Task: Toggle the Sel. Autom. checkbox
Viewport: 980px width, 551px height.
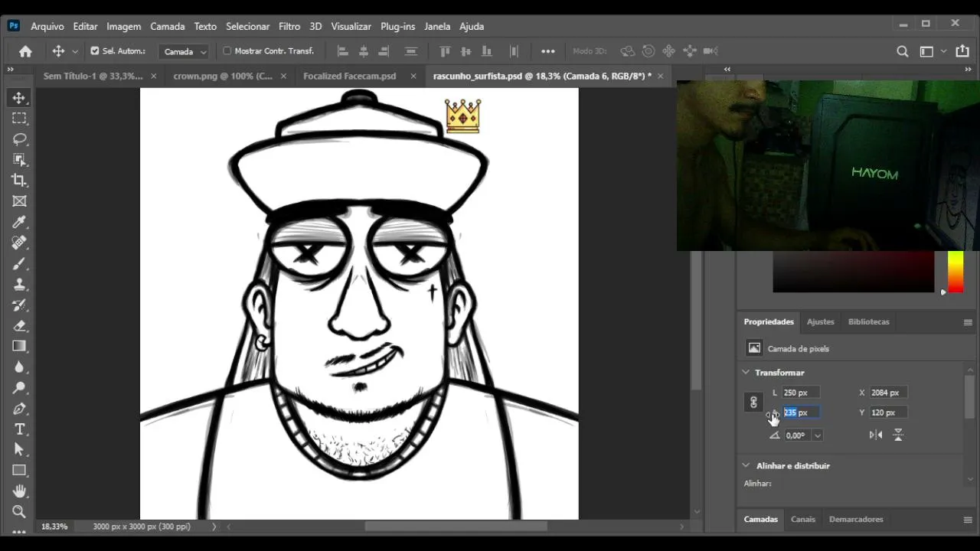Action: [x=95, y=51]
